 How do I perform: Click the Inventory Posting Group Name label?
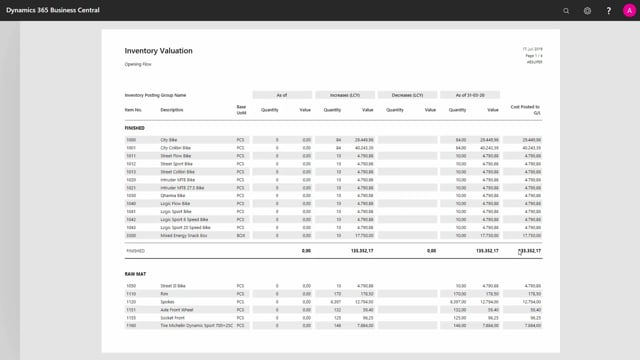tap(155, 95)
